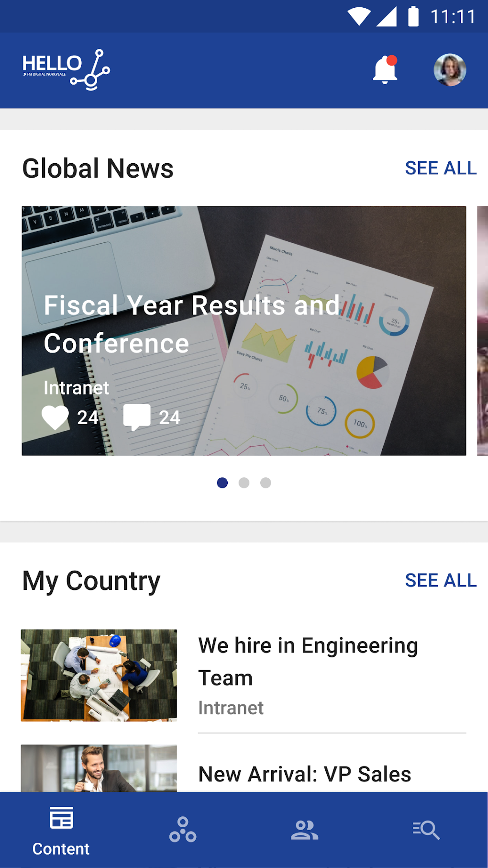The image size is (488, 868).
Task: Switch to the Content tab
Action: click(61, 831)
